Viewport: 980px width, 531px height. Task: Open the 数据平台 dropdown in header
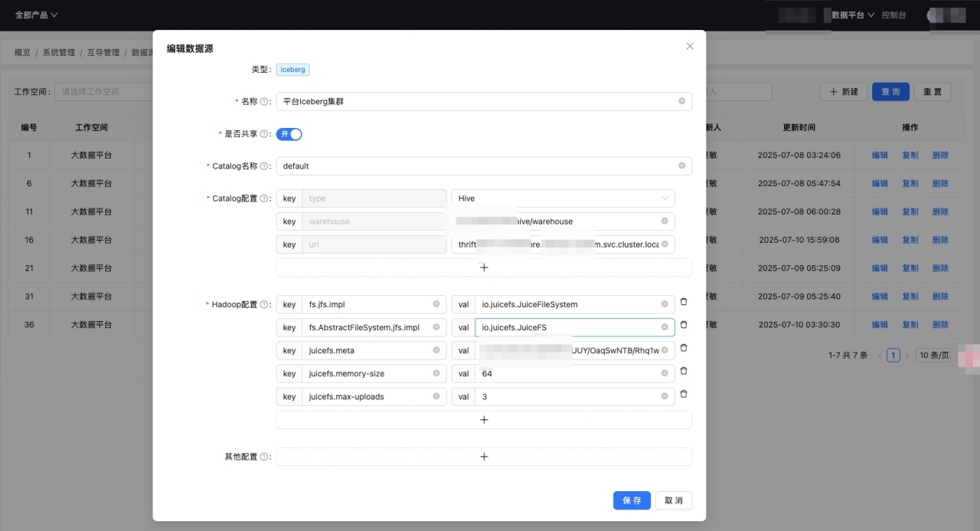[852, 15]
